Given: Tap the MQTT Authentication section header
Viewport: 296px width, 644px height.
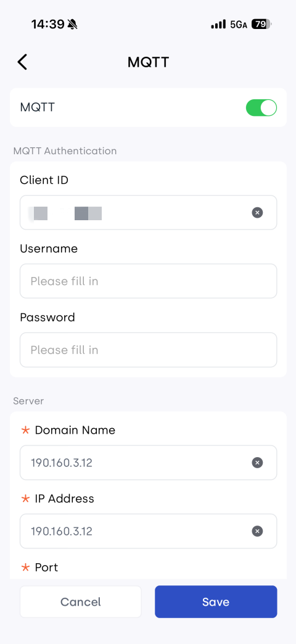Looking at the screenshot, I should coord(65,151).
